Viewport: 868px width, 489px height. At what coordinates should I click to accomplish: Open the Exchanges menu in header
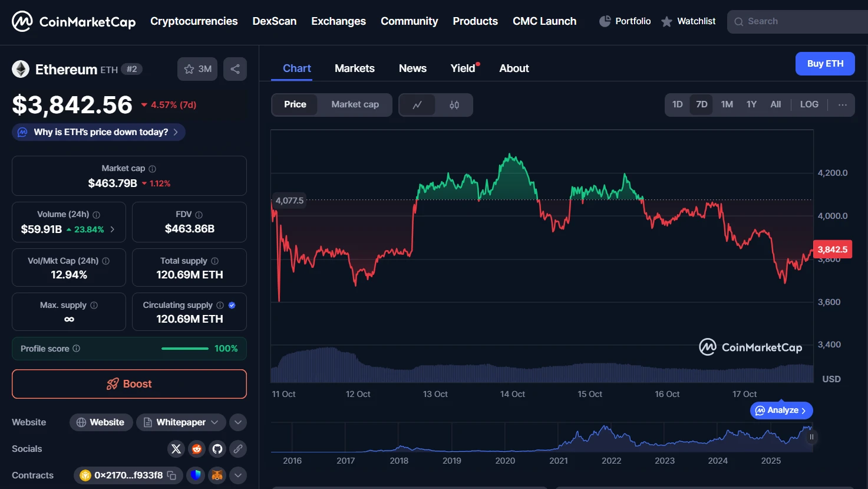click(338, 21)
